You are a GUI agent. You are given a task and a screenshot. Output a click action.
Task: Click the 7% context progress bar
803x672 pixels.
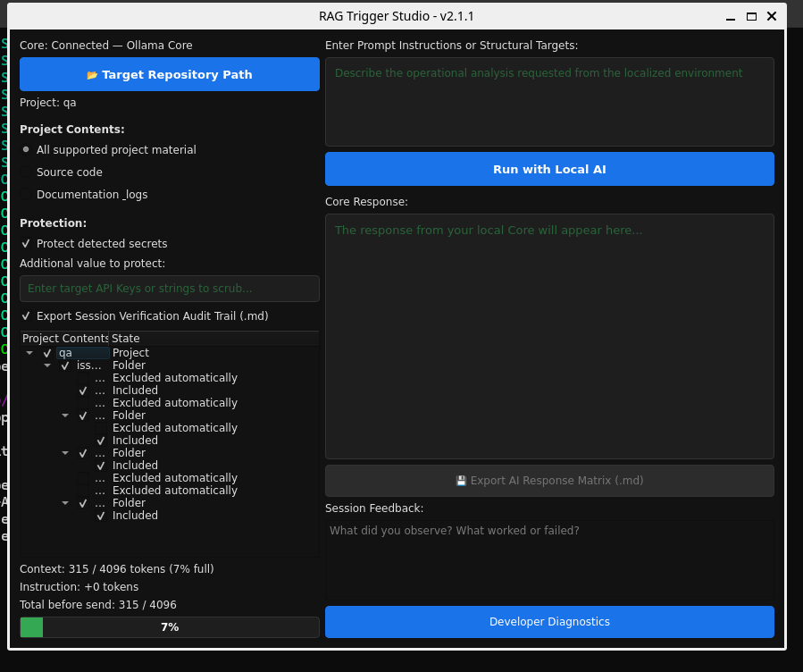tap(170, 627)
